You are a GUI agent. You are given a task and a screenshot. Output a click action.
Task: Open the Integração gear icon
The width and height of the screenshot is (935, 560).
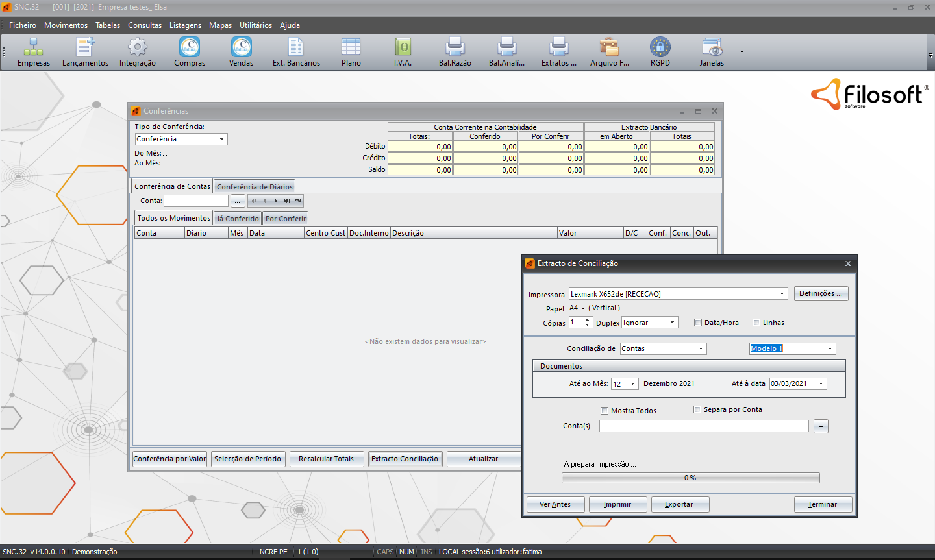click(x=138, y=48)
